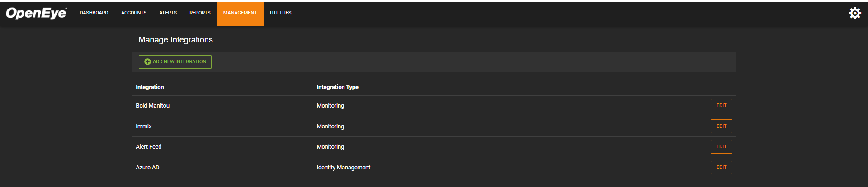Go to the Accounts menu
The height and width of the screenshot is (187, 868).
point(134,13)
